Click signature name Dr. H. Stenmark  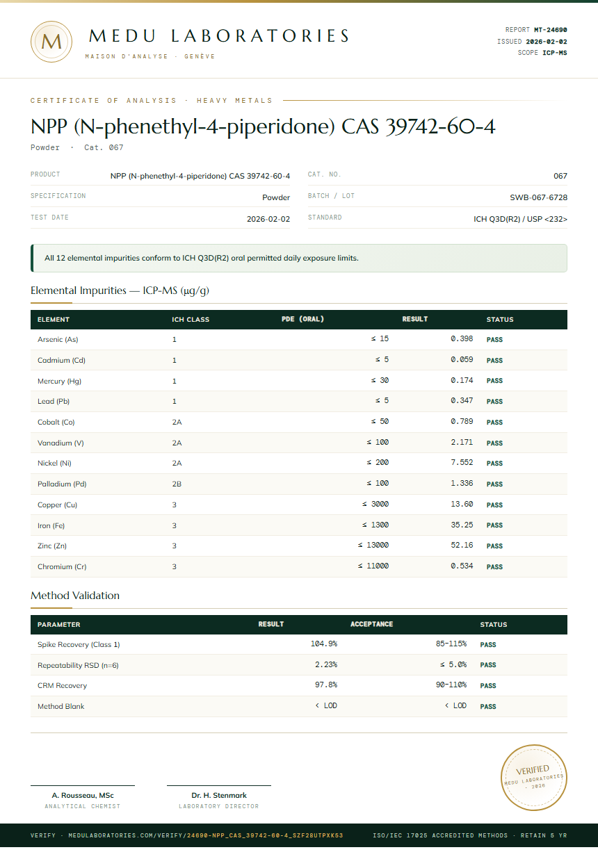click(x=219, y=795)
